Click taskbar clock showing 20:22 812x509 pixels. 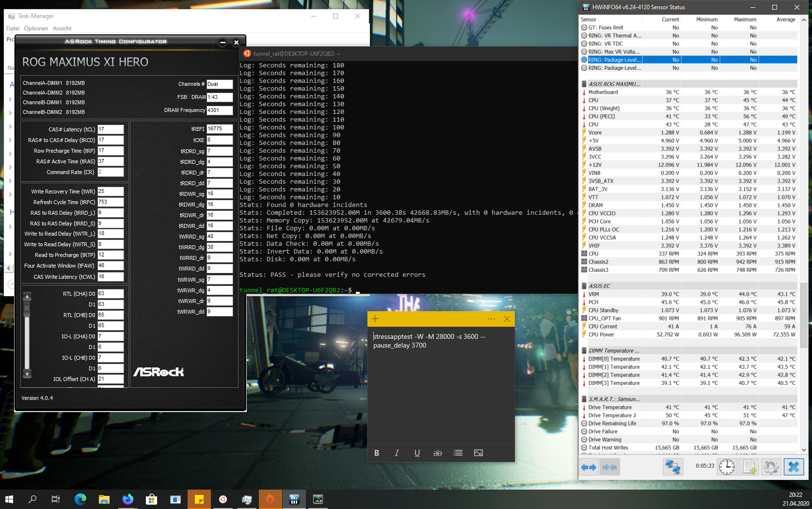click(x=795, y=499)
